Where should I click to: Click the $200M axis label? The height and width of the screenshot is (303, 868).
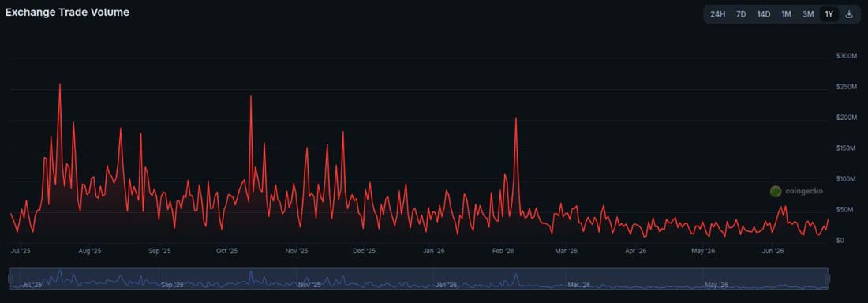pos(847,118)
